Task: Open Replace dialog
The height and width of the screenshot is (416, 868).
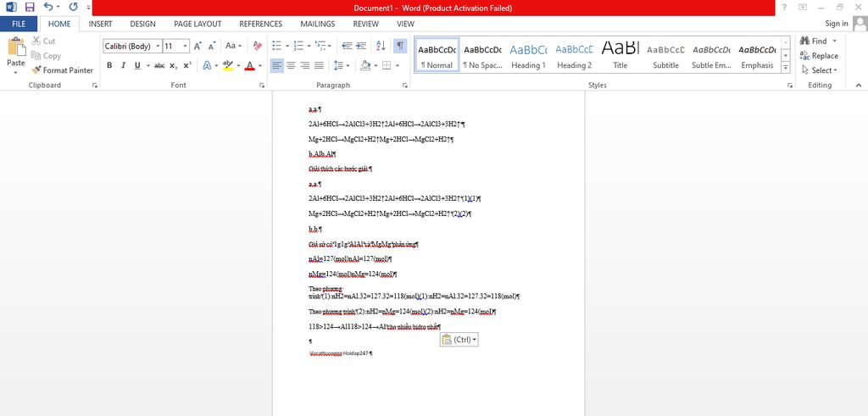Action: 819,55
